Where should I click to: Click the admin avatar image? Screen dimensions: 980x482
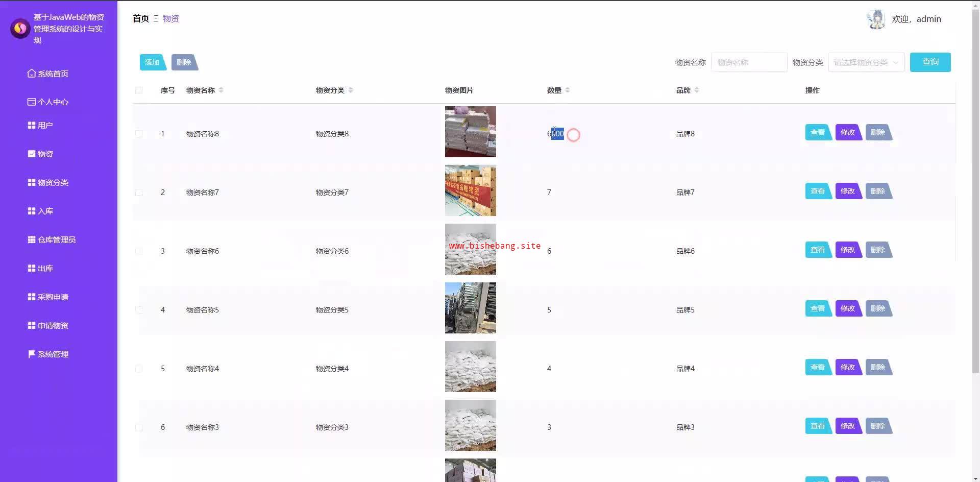pyautogui.click(x=876, y=19)
